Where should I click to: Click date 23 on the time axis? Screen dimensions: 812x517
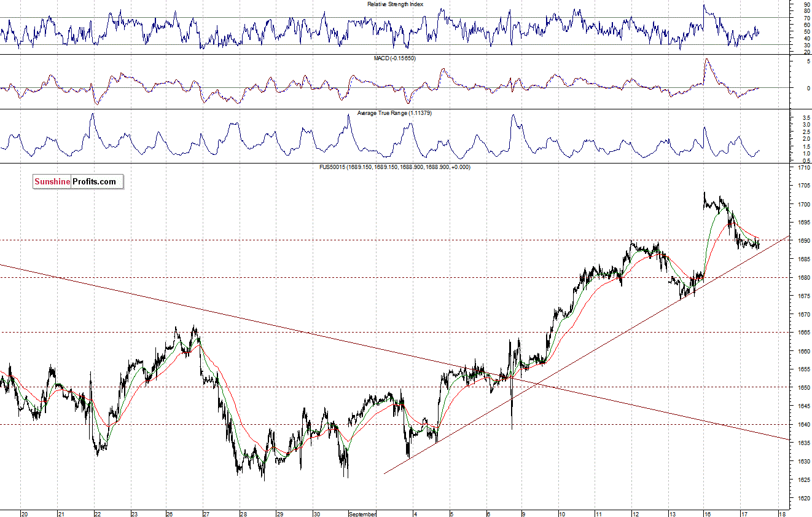tap(134, 513)
